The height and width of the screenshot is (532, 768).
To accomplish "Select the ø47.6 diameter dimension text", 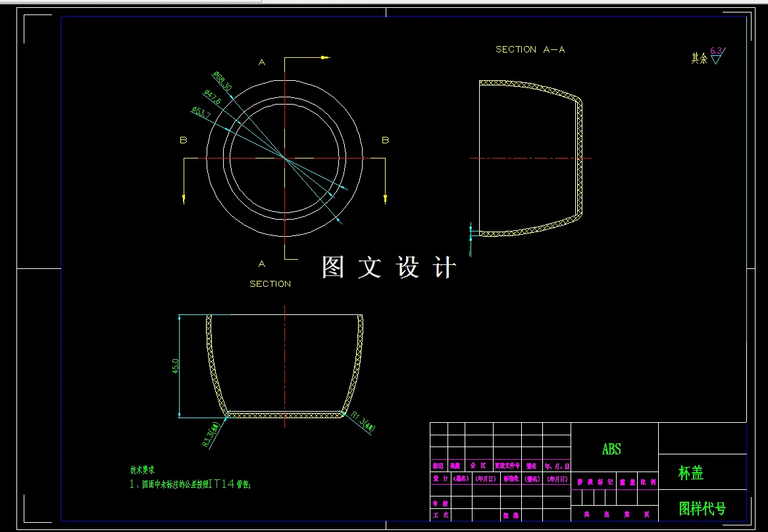I will coord(213,97).
